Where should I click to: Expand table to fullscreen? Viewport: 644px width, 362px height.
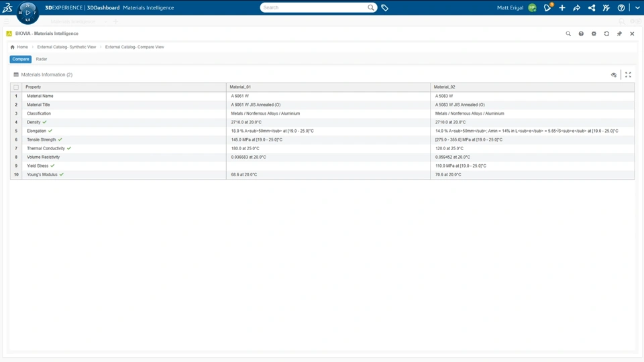click(x=628, y=74)
